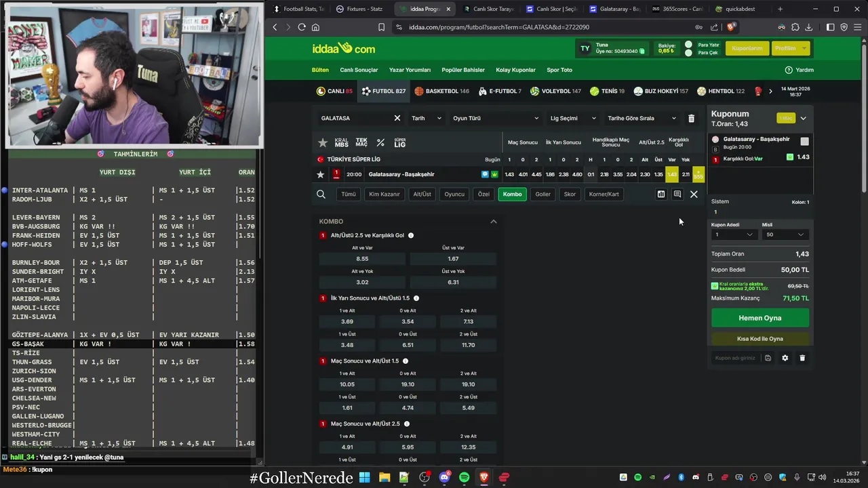Show all 555 more markets

[698, 174]
